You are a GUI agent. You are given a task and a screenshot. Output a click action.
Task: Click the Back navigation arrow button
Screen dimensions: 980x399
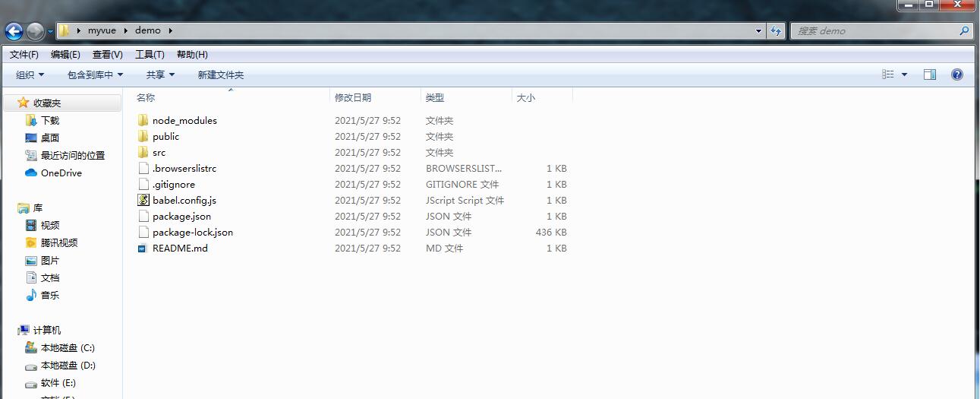(x=14, y=31)
